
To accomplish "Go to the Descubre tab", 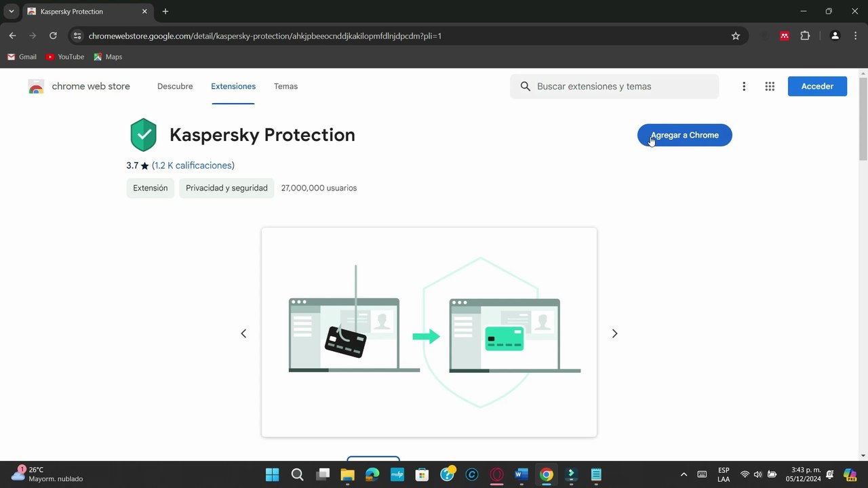I will (175, 86).
